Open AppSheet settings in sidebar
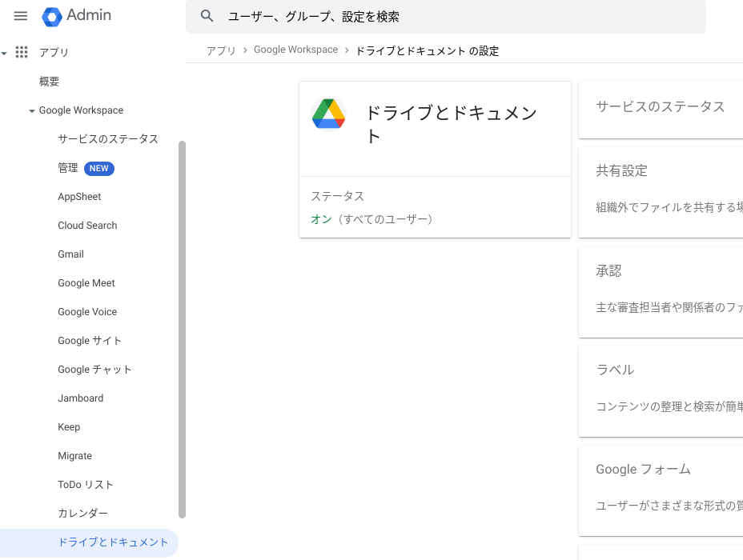Viewport: 743px width, 560px height. (79, 197)
